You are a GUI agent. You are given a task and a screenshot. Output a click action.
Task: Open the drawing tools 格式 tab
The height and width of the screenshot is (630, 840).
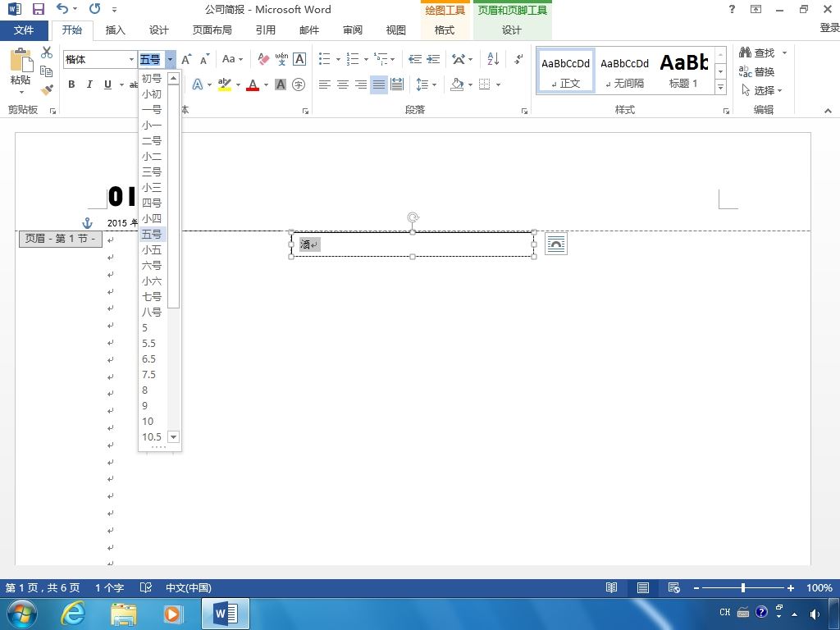pyautogui.click(x=445, y=30)
